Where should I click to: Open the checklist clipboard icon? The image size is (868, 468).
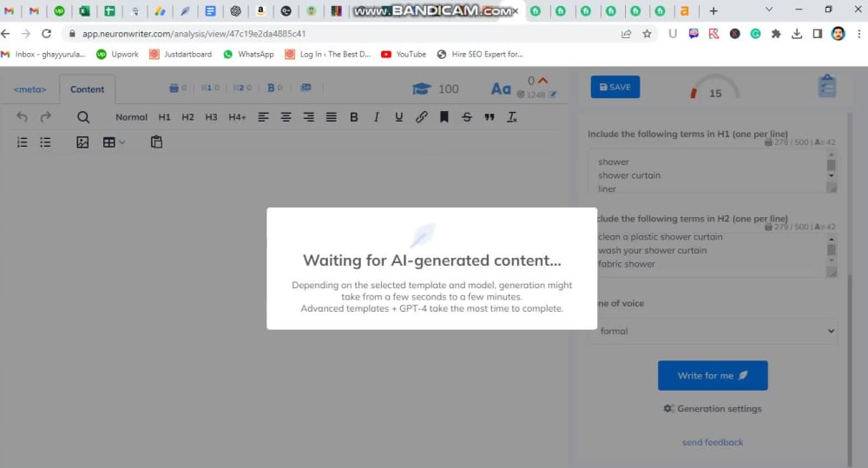[x=827, y=87]
